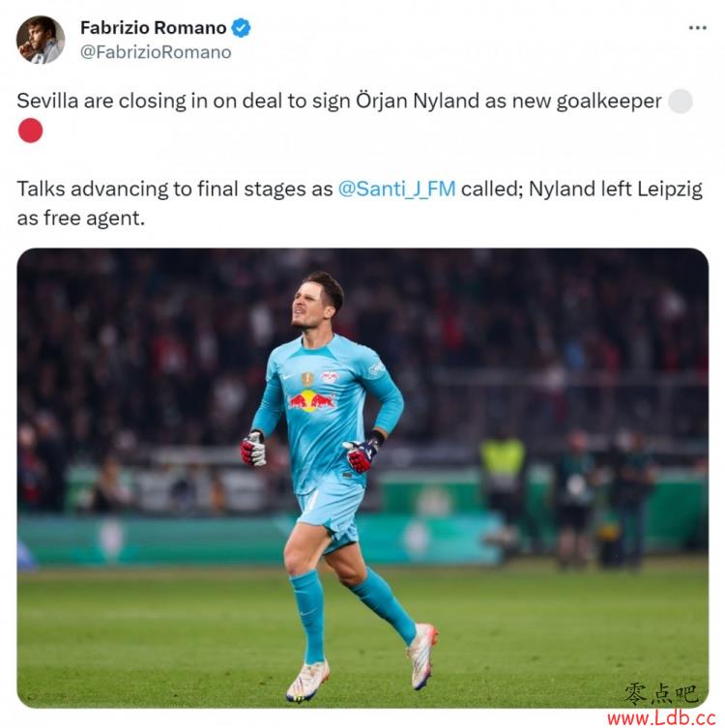
Task: Open the www.Ldb.cc watermark link
Action: click(x=661, y=717)
